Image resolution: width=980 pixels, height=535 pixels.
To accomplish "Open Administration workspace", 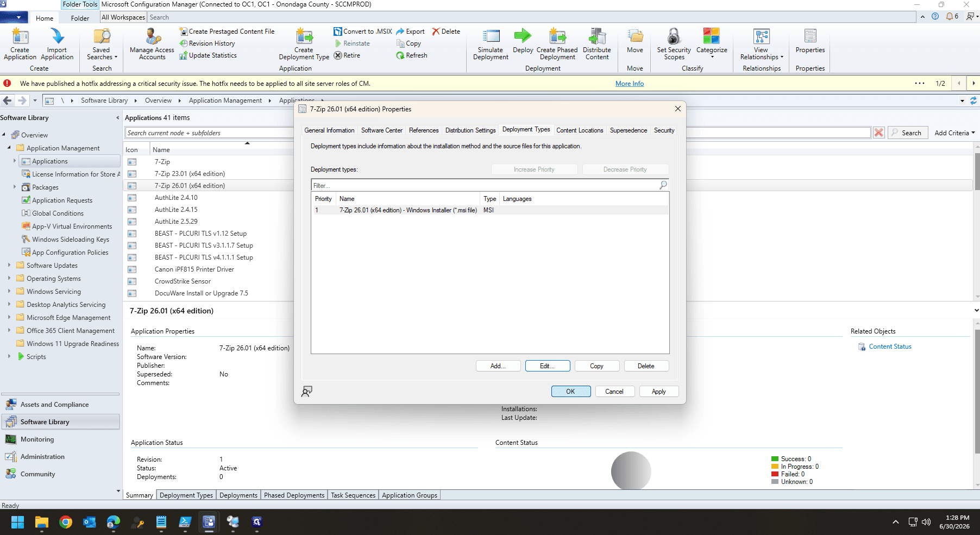I will click(x=60, y=457).
